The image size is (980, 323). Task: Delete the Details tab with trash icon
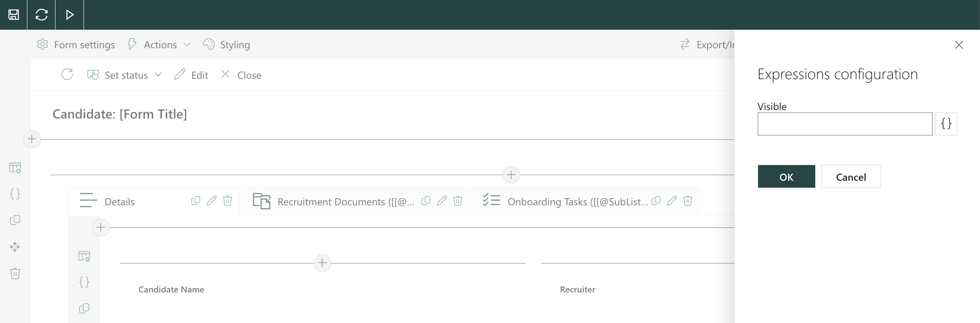[228, 200]
